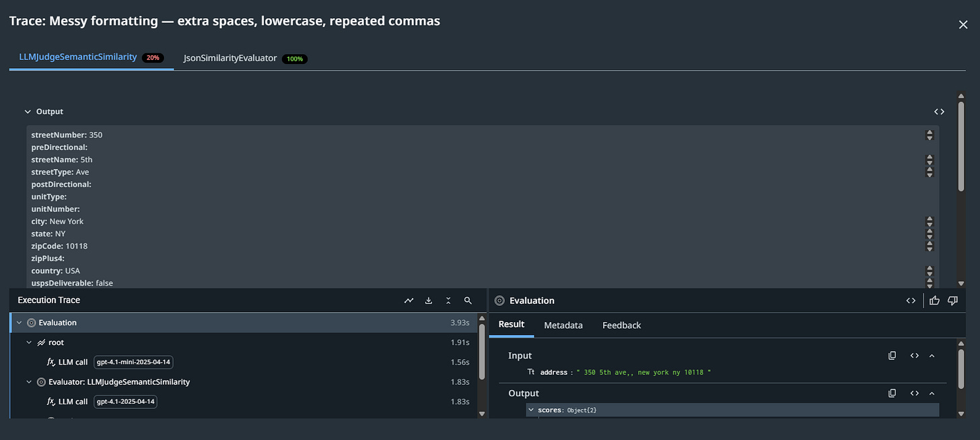The image size is (980, 440).
Task: Toggle raw code view for the Evaluation Output
Action: click(x=915, y=394)
